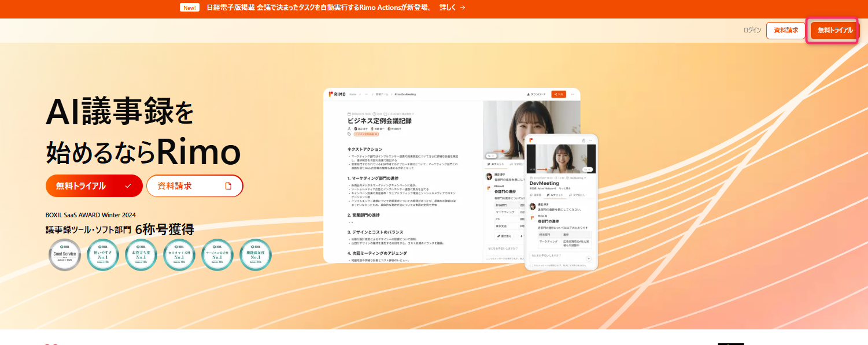868x345 pixels.
Task: Click the 始めるならRimo headline
Action: pyautogui.click(x=143, y=151)
